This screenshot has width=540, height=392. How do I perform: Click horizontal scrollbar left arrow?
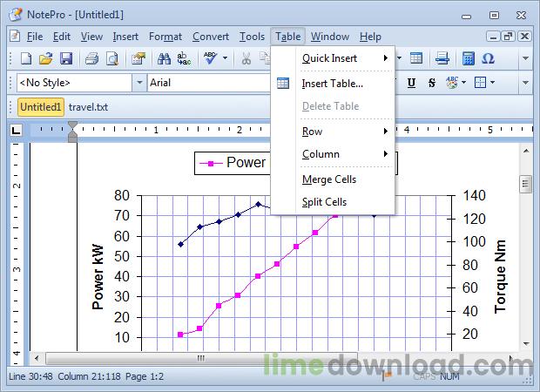(37, 358)
